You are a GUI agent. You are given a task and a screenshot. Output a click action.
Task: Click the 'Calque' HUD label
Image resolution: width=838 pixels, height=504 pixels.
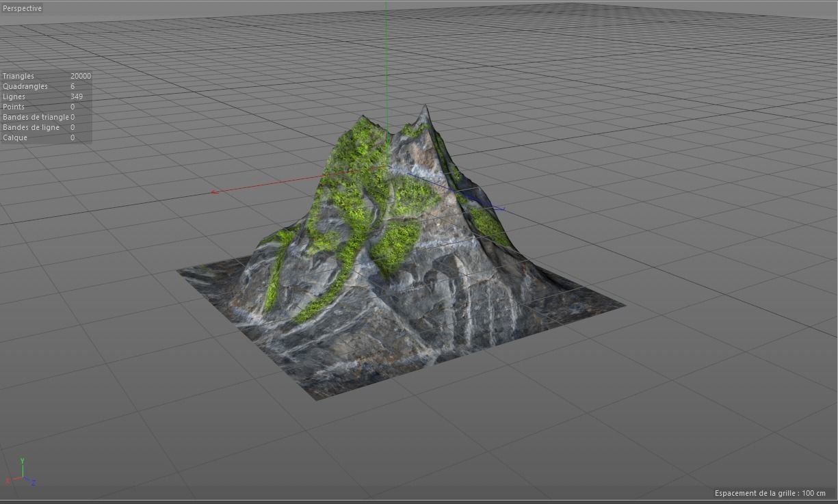point(14,137)
